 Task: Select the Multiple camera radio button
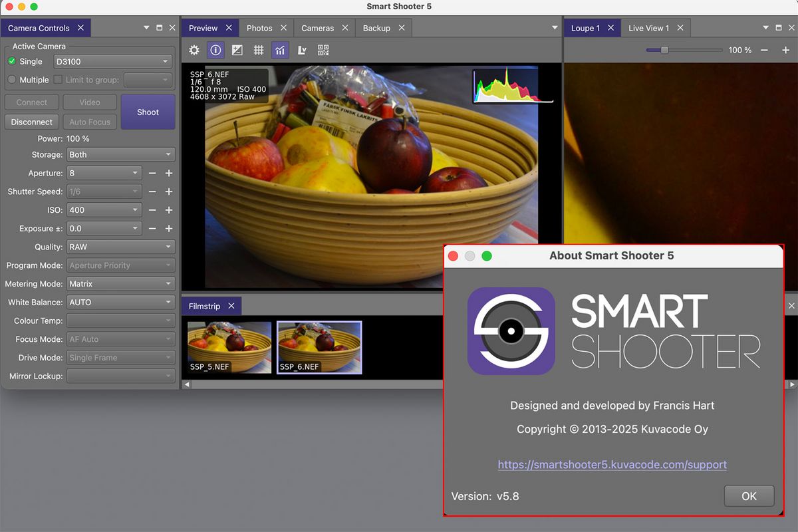point(12,80)
